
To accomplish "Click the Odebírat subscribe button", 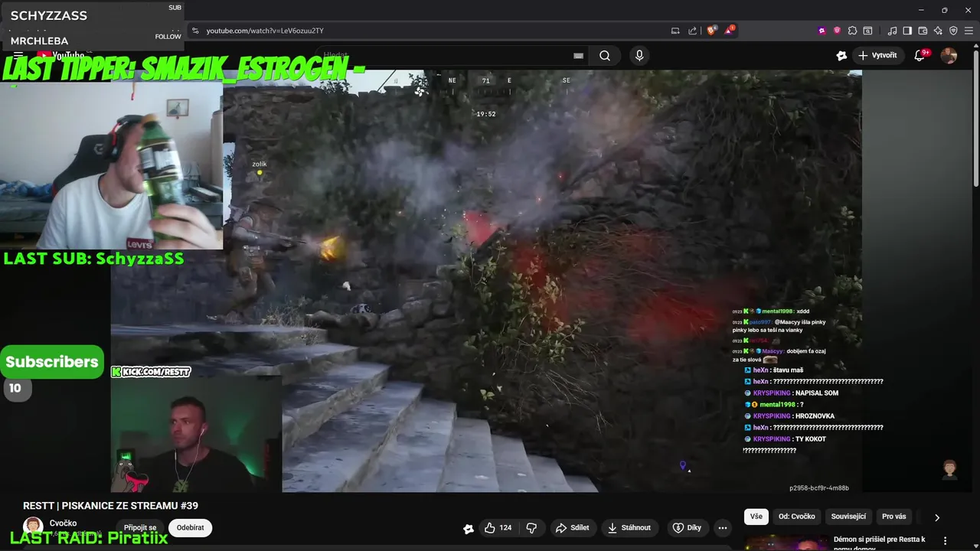I will [x=191, y=527].
